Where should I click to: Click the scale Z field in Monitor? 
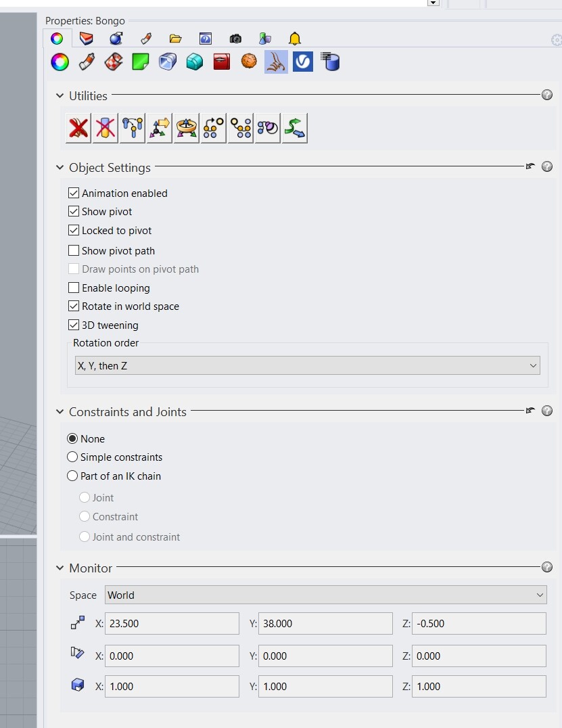tap(479, 686)
